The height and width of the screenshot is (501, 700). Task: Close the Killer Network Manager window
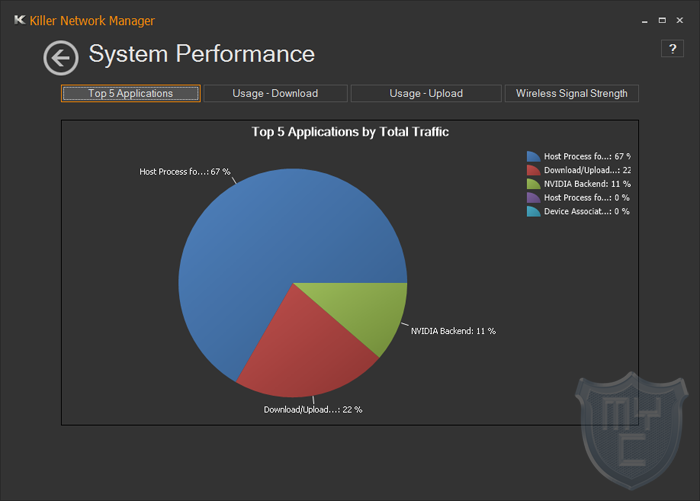point(679,21)
